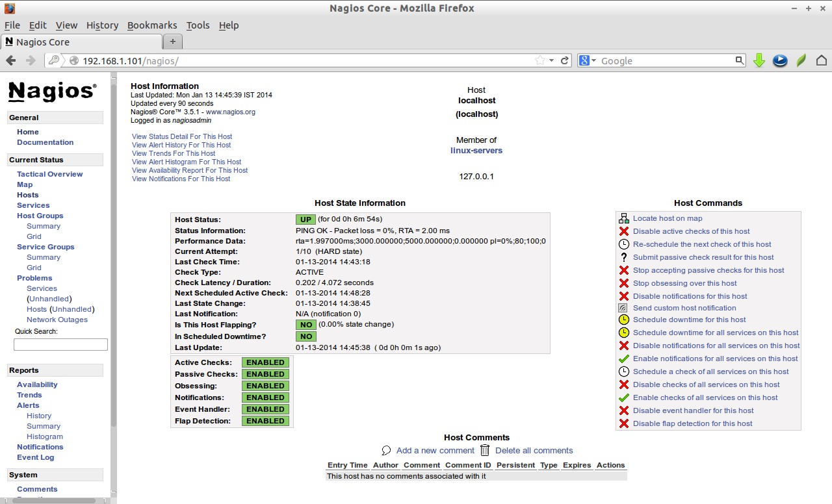832x504 pixels.
Task: Open the Edit menu
Action: 38,25
